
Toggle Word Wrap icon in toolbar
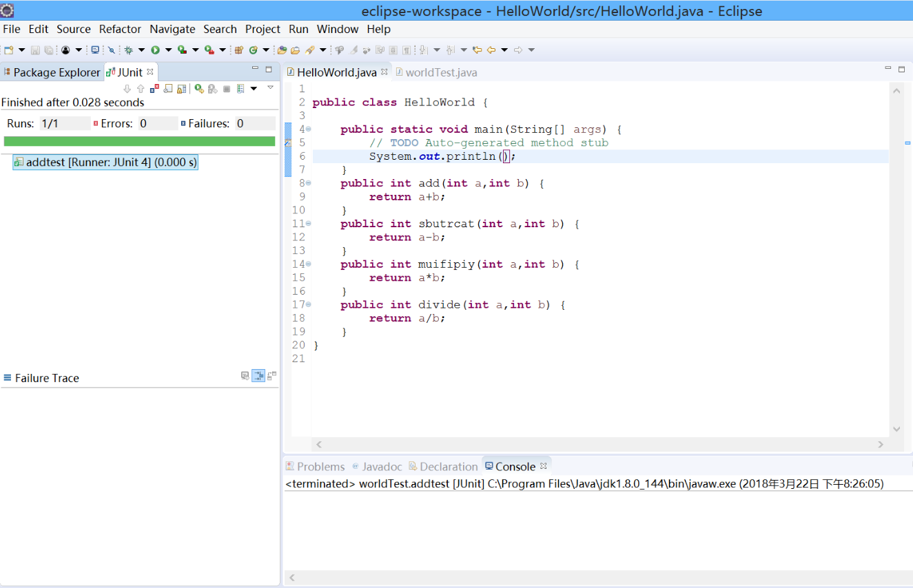pyautogui.click(x=380, y=50)
